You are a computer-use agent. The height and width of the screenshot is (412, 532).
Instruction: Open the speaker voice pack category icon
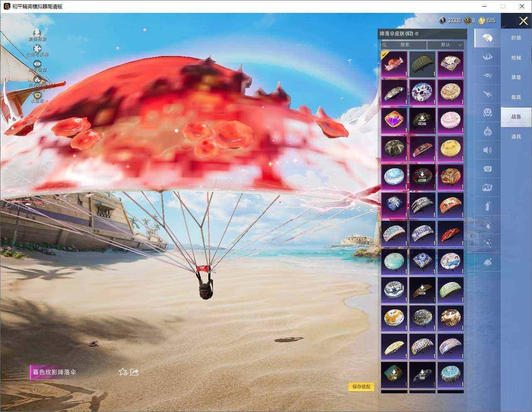488,150
